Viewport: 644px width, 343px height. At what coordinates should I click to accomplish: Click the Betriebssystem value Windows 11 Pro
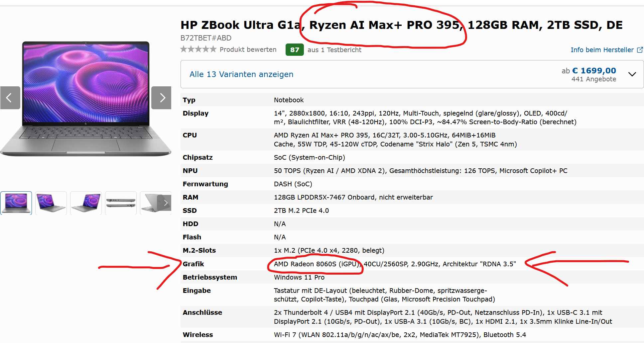click(x=299, y=277)
